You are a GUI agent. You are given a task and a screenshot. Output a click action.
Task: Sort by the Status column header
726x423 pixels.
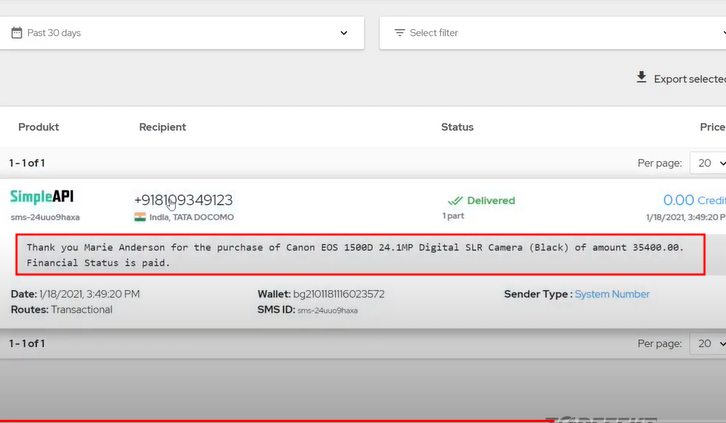(x=457, y=127)
